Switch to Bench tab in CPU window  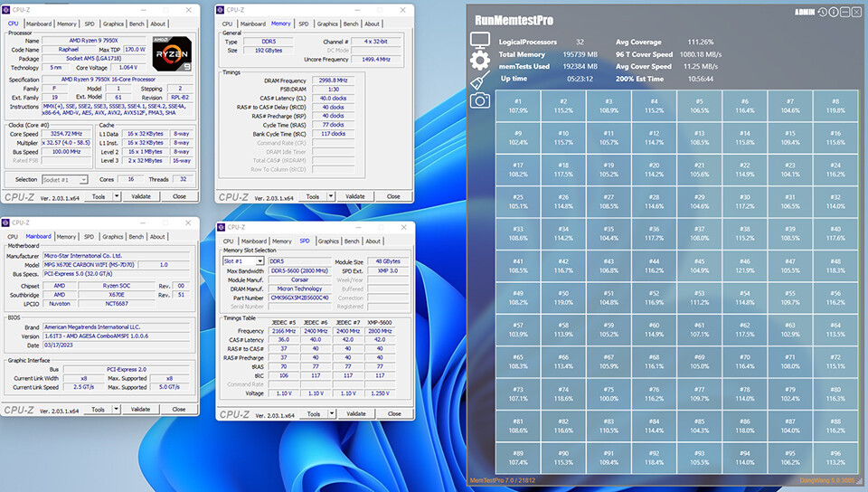coord(137,24)
